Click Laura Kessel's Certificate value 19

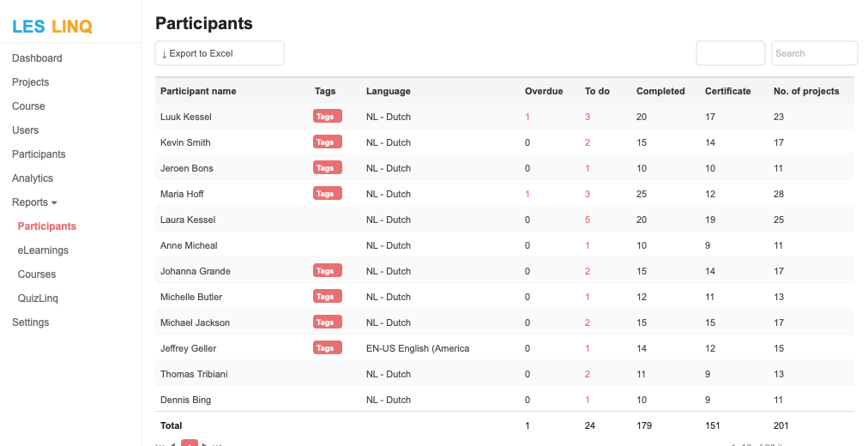[x=710, y=220]
